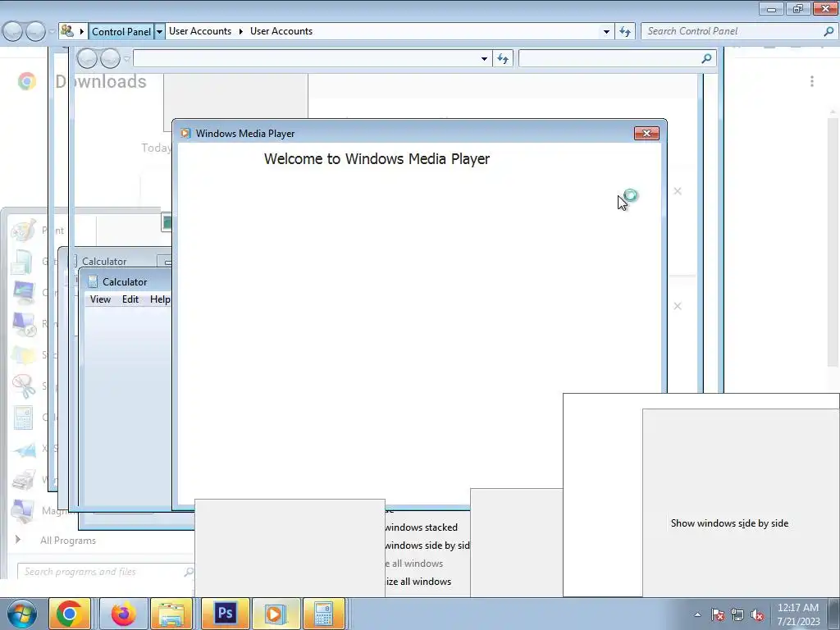
Task: Open All Programs in Start menu
Action: coord(68,541)
